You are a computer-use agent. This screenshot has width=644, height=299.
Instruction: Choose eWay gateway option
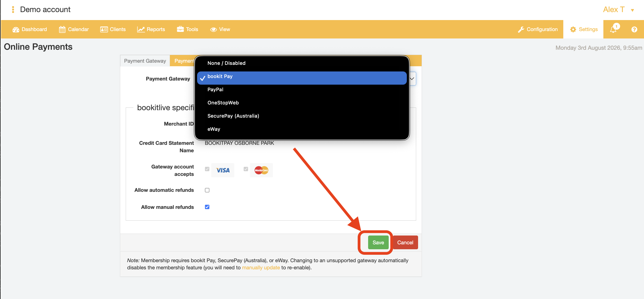[x=302, y=129]
